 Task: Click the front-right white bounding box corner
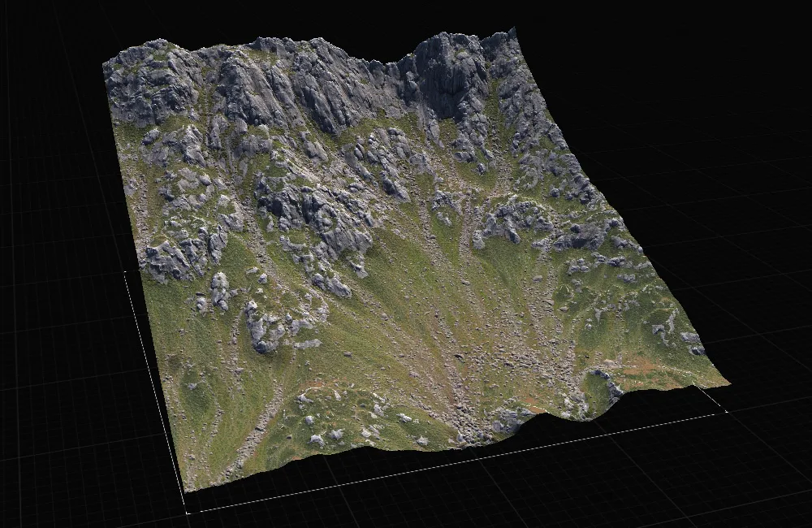pos(725,411)
